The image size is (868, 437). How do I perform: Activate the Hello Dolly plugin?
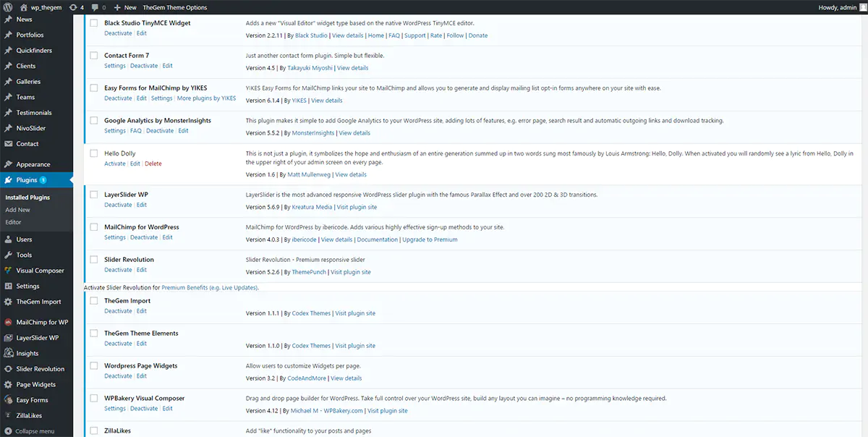pos(114,164)
